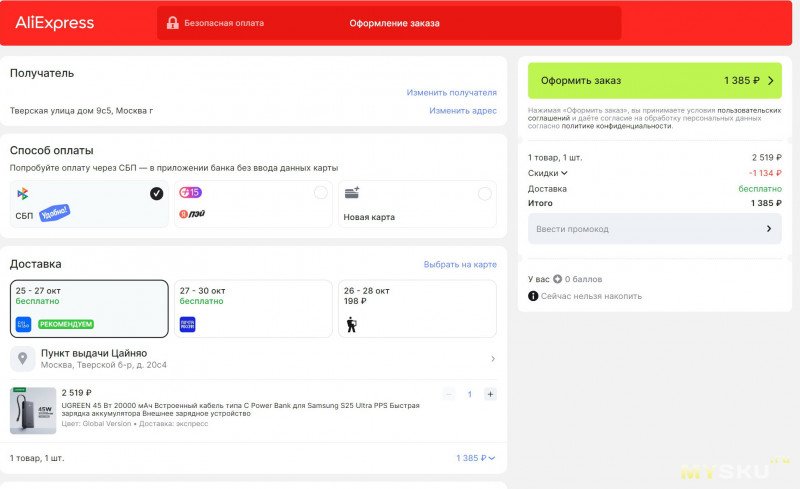Expand the Скидки discount details
Viewport: 800px width, 489px height.
point(548,173)
